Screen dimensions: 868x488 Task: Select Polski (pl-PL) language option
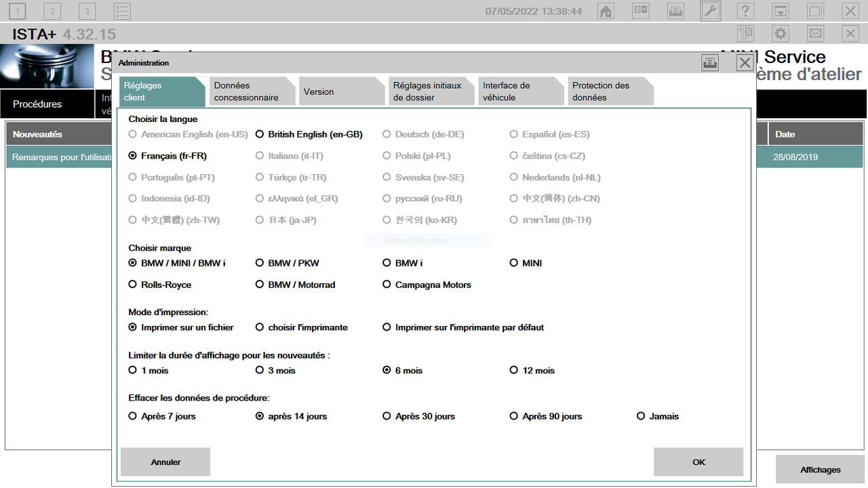[x=417, y=156]
